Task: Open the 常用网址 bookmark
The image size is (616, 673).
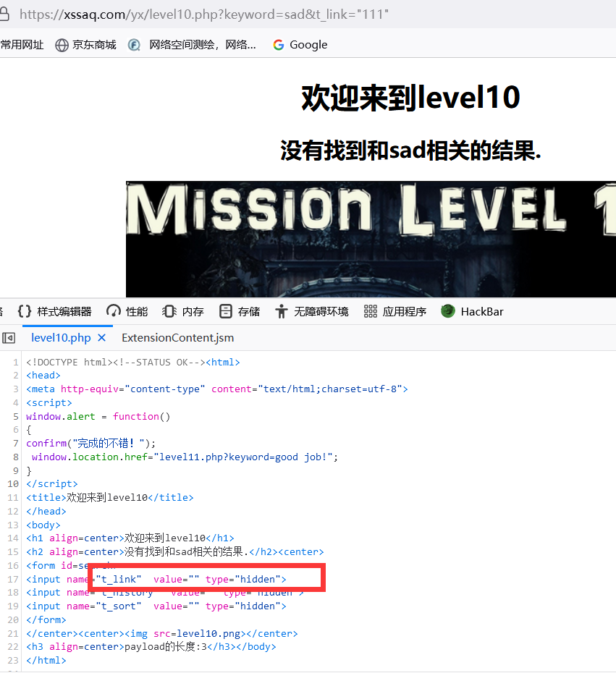Action: tap(22, 45)
